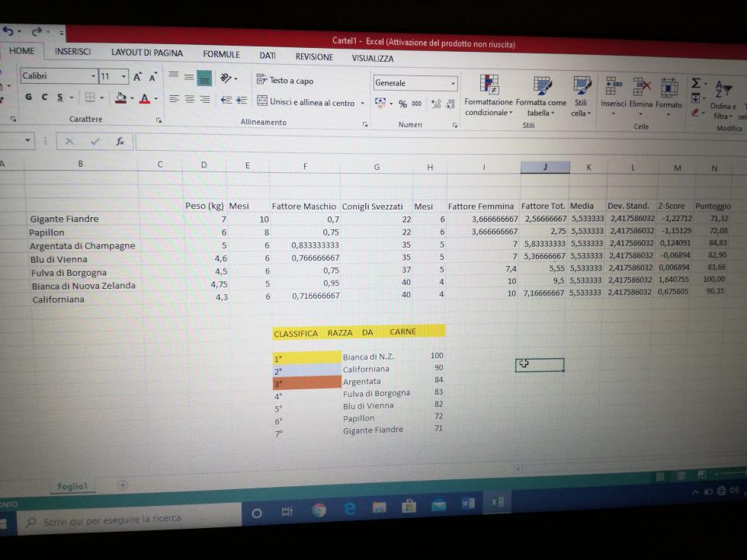Viewport: 747px width, 560px height.
Task: Click the red font color swatch
Action: 144,98
